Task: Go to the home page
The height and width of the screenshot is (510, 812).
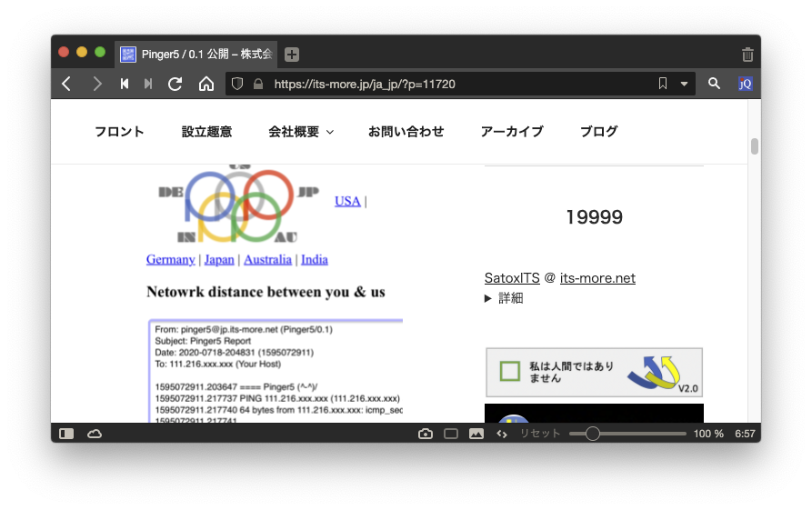Action: point(206,84)
